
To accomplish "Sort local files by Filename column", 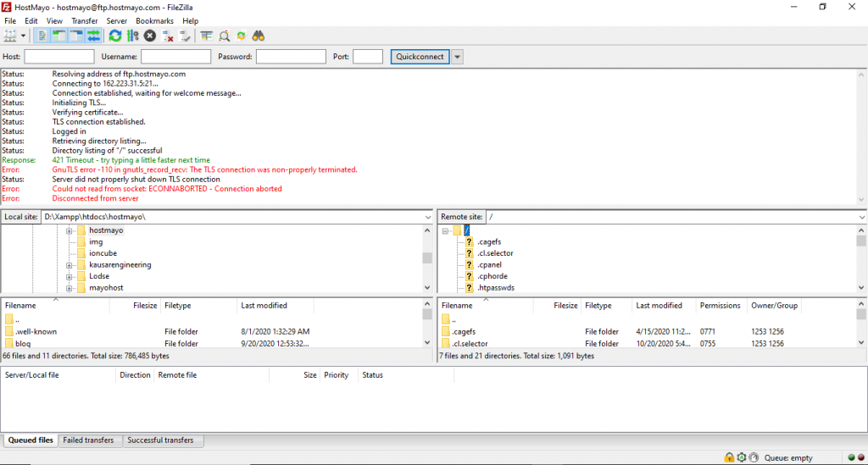I will tap(55, 305).
